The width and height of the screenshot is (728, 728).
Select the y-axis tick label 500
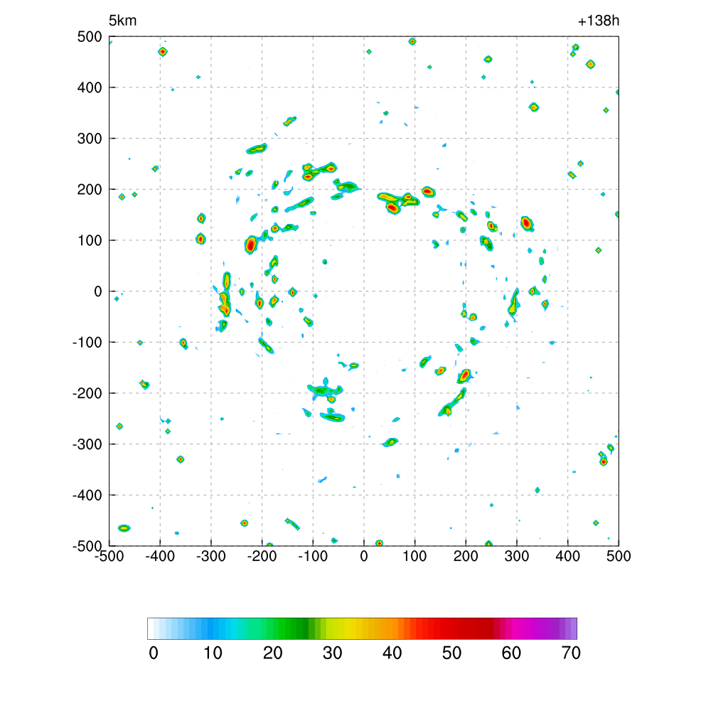click(90, 37)
